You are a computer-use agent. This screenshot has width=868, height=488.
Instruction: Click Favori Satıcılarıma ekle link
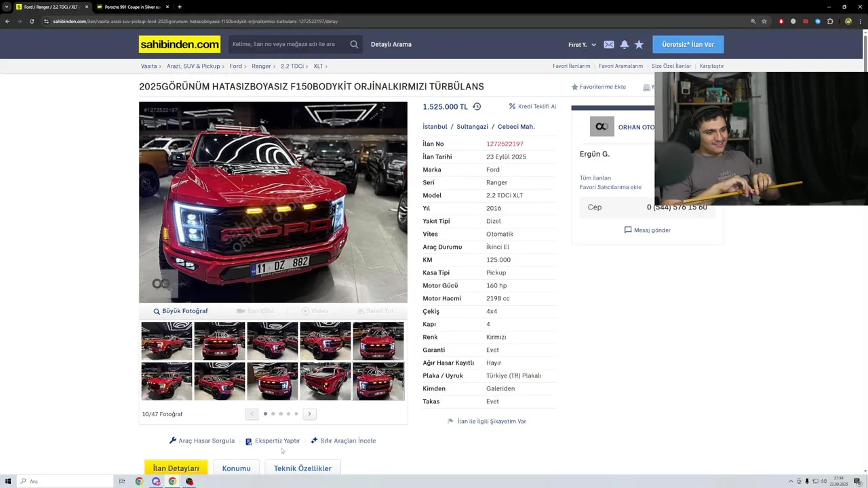[x=610, y=187]
